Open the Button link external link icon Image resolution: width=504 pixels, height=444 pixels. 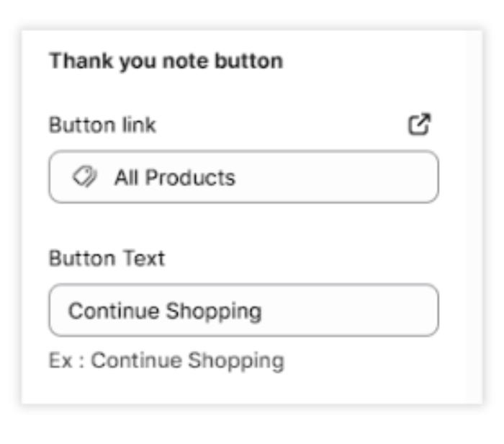click(x=419, y=125)
